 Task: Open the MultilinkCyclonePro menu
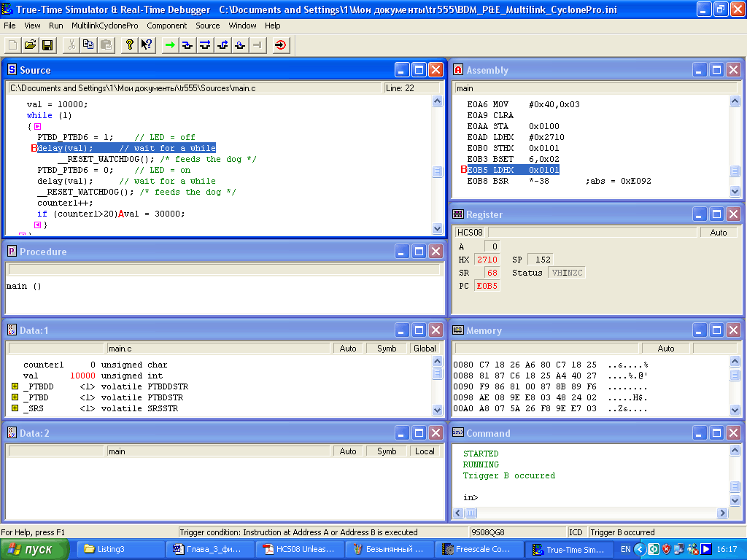[x=104, y=26]
